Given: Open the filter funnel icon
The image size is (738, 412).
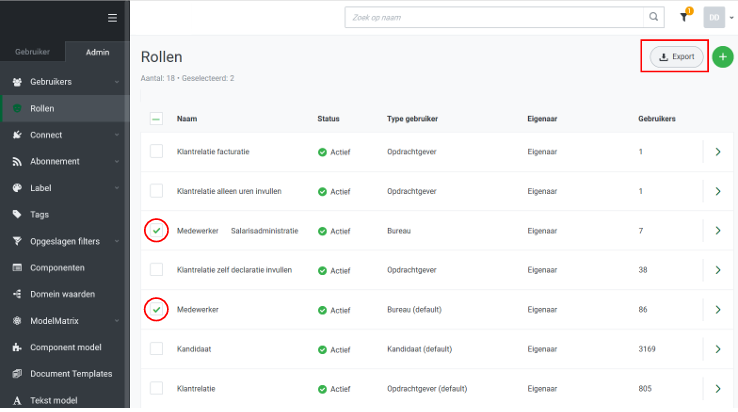Looking at the screenshot, I should [x=684, y=17].
